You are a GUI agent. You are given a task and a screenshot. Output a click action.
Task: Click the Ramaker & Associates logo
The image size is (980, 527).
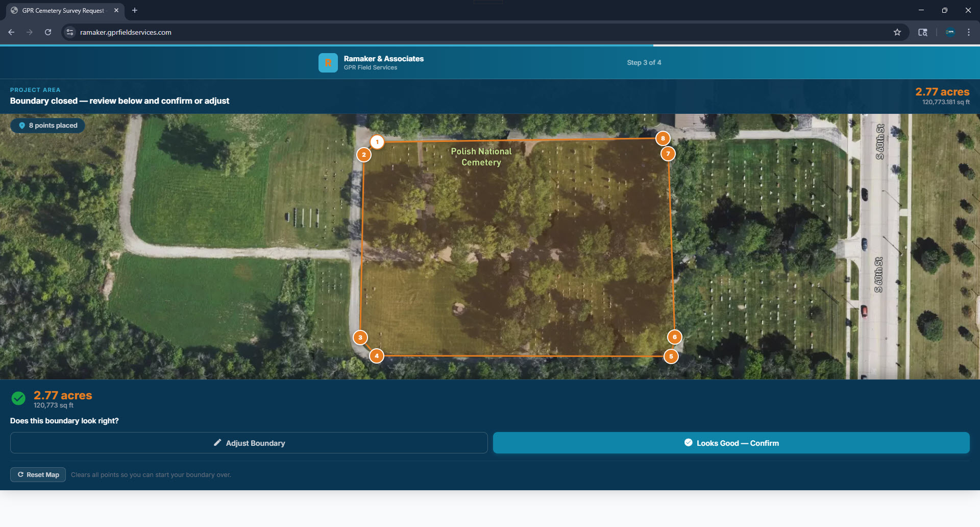tap(328, 63)
